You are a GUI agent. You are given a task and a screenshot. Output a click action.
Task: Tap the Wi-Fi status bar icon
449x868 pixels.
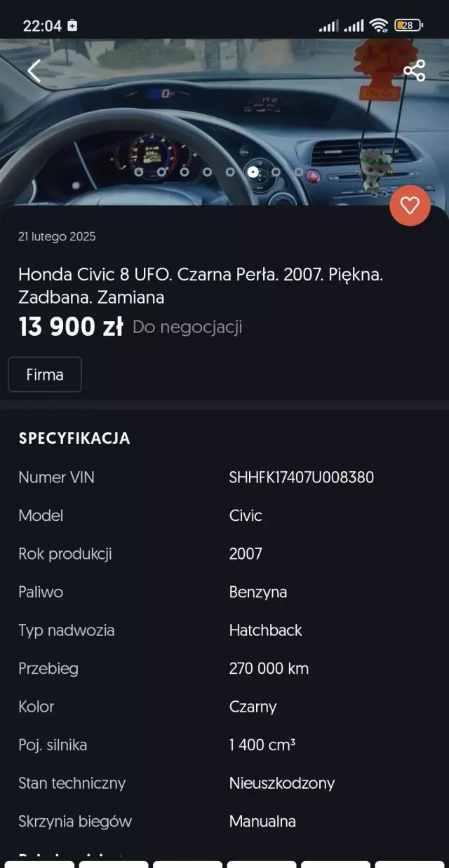coord(379,26)
